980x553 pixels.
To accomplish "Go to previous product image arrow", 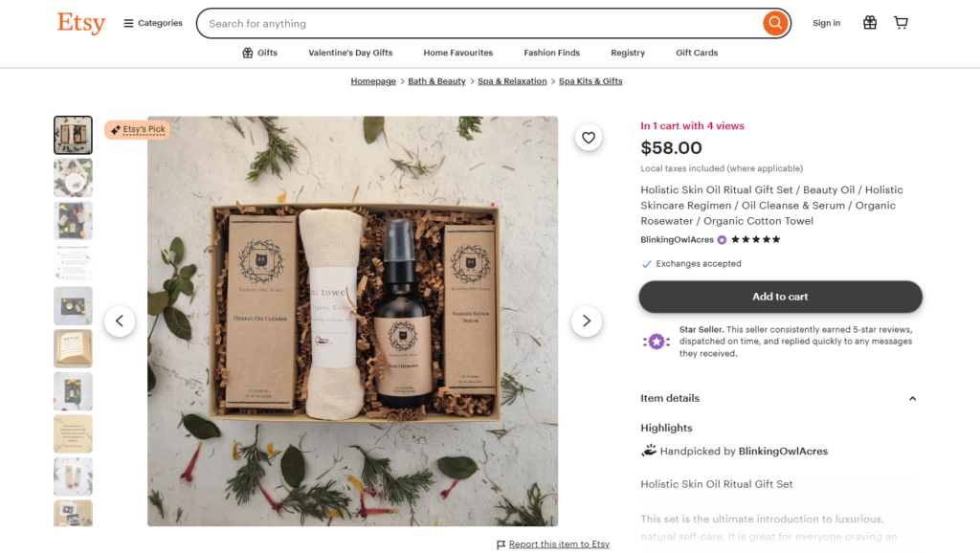I will point(120,321).
